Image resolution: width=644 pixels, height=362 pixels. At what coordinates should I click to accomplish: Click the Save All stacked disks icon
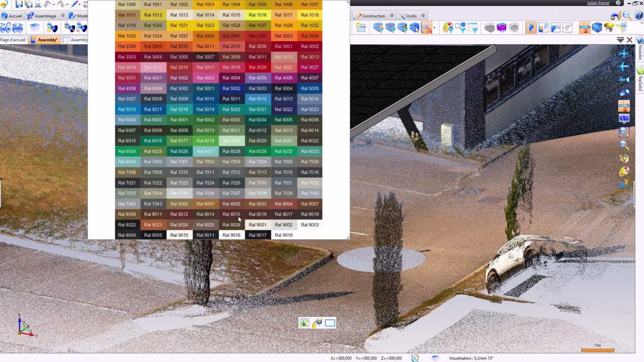click(29, 5)
